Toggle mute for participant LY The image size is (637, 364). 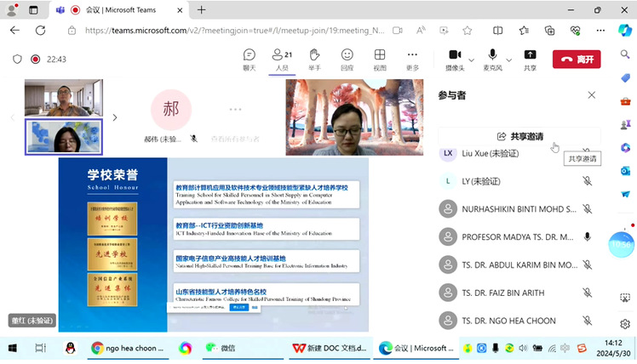(x=587, y=181)
